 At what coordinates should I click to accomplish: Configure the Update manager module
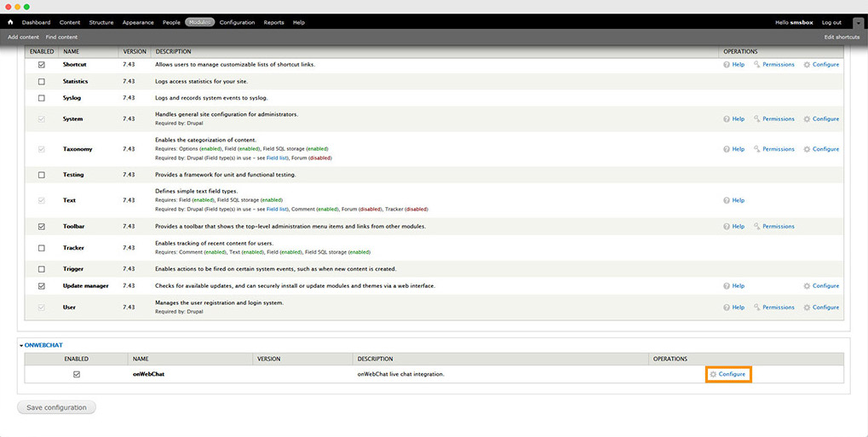pos(821,286)
